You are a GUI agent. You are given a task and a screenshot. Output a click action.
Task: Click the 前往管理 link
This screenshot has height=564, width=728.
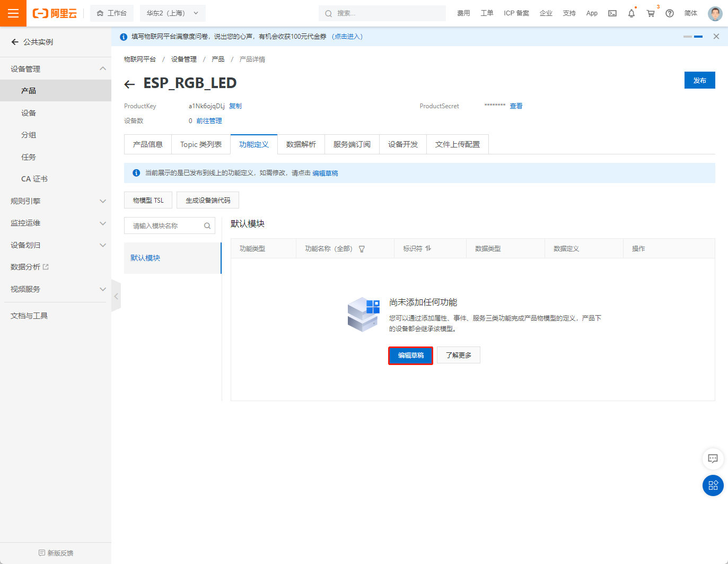(x=209, y=121)
